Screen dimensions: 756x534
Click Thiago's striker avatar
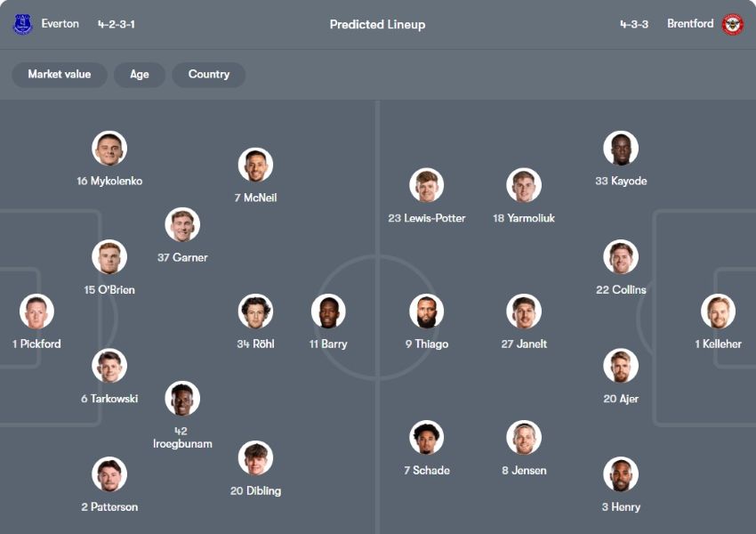pyautogui.click(x=426, y=311)
